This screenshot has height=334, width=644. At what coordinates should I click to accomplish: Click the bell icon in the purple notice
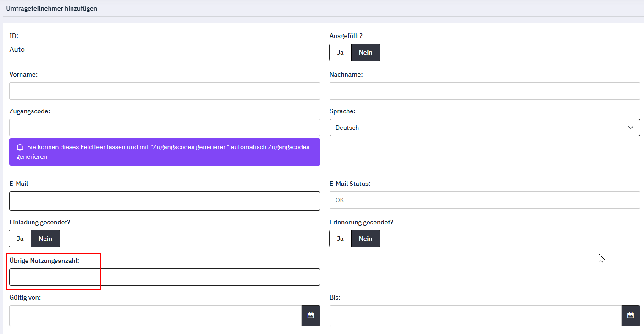[20, 148]
